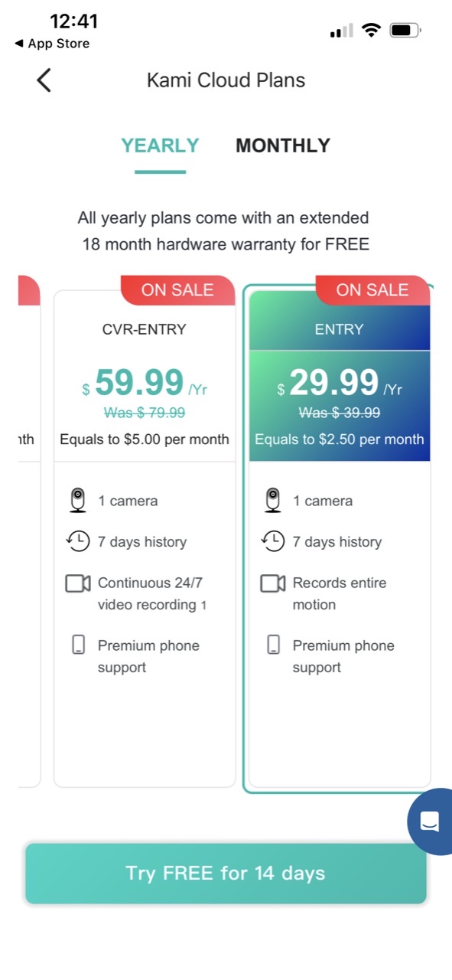Tap video recorder icon in ENTRY plan
Image resolution: width=452 pixels, height=980 pixels.
tap(272, 583)
